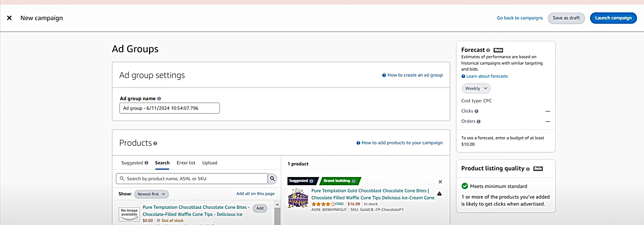The height and width of the screenshot is (225, 644).
Task: Close the New campaign page with X
Action: click(10, 18)
